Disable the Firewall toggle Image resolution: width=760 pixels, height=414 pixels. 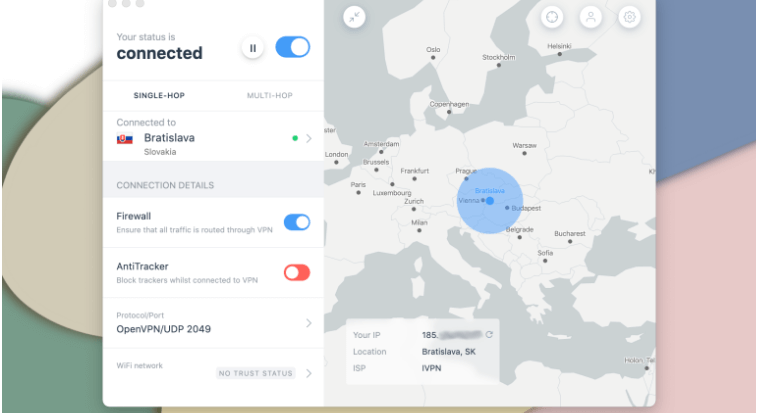click(x=297, y=223)
